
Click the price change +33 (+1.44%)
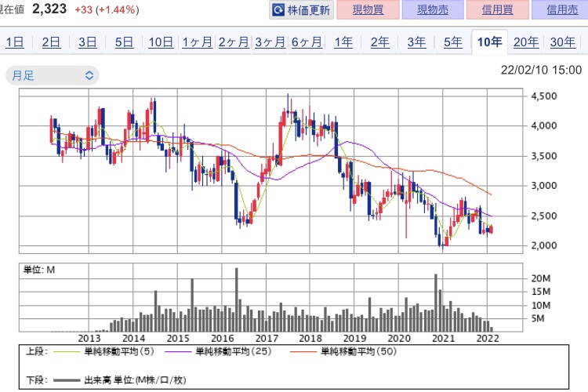click(107, 9)
